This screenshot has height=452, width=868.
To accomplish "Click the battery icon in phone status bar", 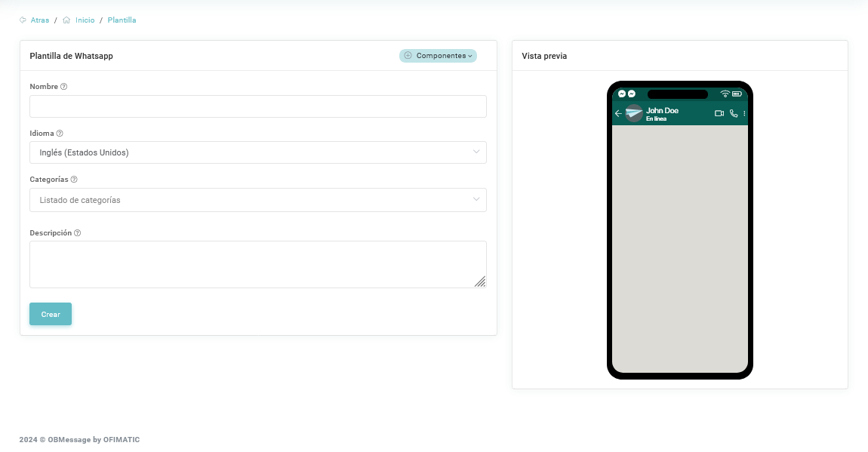I will click(737, 94).
